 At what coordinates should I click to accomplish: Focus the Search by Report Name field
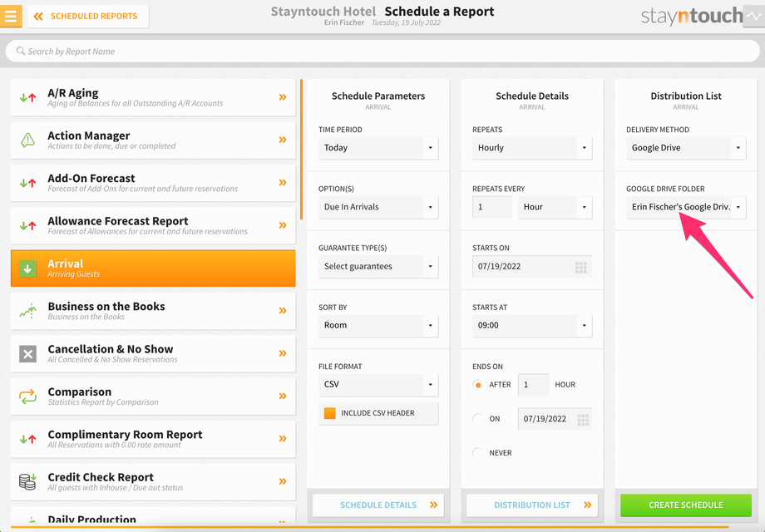pyautogui.click(x=382, y=52)
